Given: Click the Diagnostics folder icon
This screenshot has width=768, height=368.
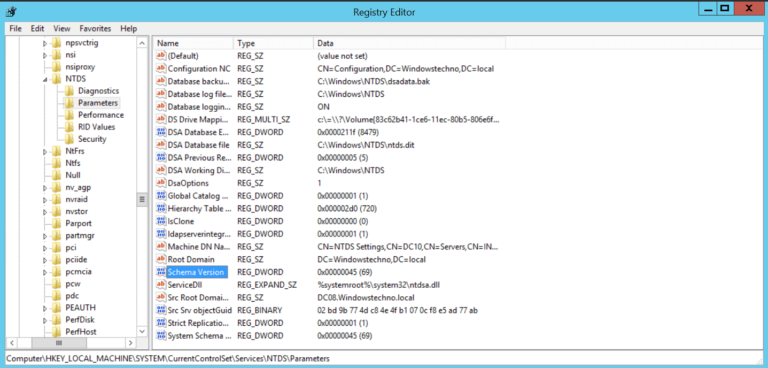Looking at the screenshot, I should (x=69, y=91).
